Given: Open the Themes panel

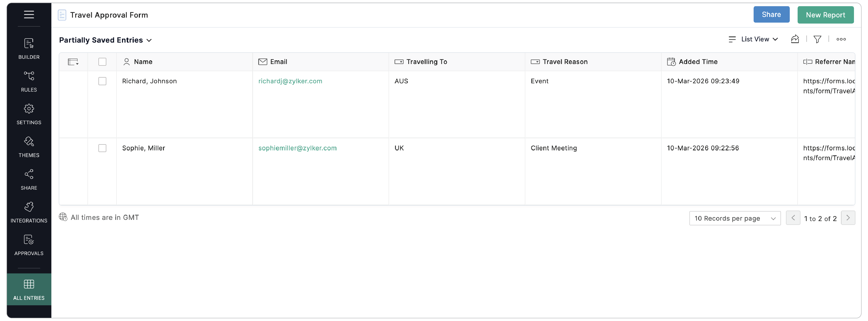Looking at the screenshot, I should (x=29, y=147).
